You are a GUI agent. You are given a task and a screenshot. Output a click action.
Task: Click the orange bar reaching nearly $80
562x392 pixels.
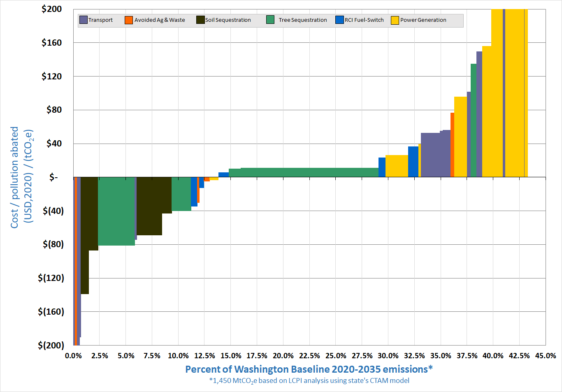click(452, 145)
